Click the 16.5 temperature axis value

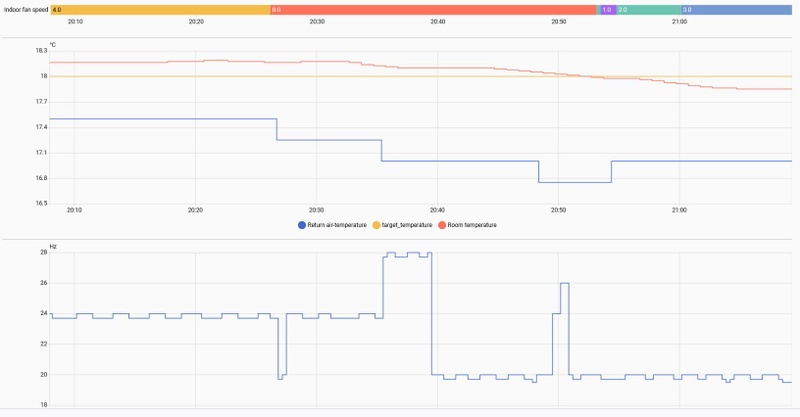(41, 203)
